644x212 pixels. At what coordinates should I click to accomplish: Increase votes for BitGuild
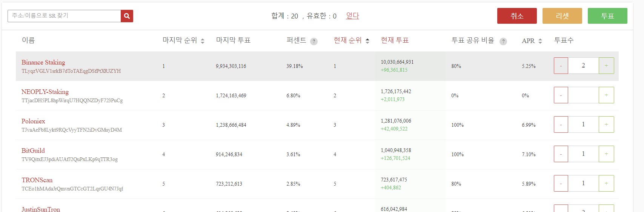click(x=606, y=154)
